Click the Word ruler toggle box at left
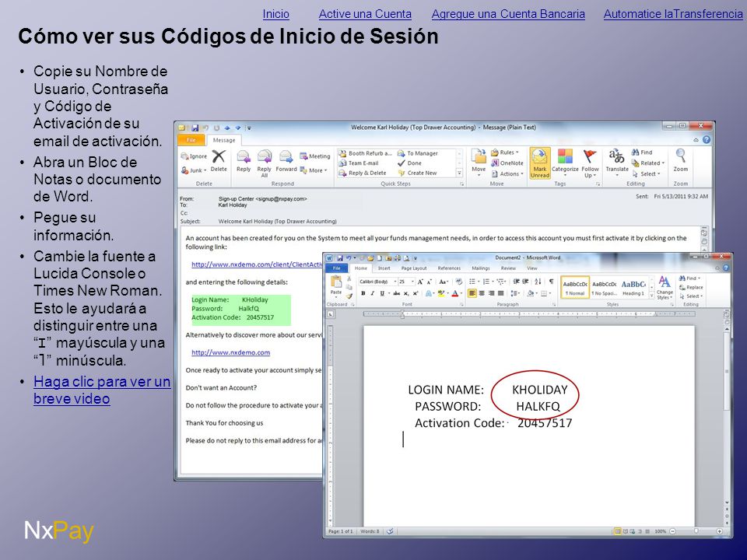Image resolution: width=747 pixels, height=560 pixels. pyautogui.click(x=331, y=313)
